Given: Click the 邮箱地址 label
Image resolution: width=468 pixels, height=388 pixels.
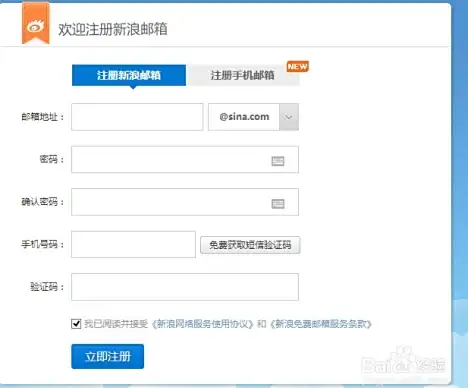Looking at the screenshot, I should point(42,117).
